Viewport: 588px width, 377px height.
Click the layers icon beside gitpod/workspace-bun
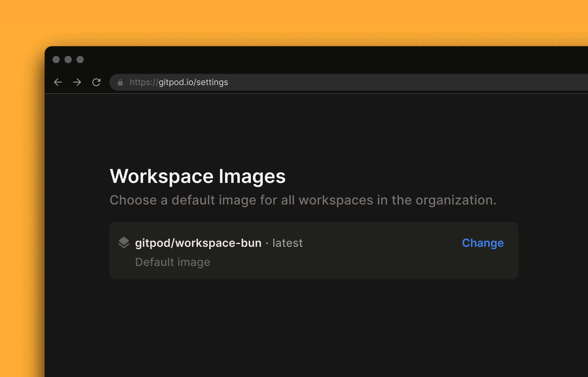click(x=124, y=243)
